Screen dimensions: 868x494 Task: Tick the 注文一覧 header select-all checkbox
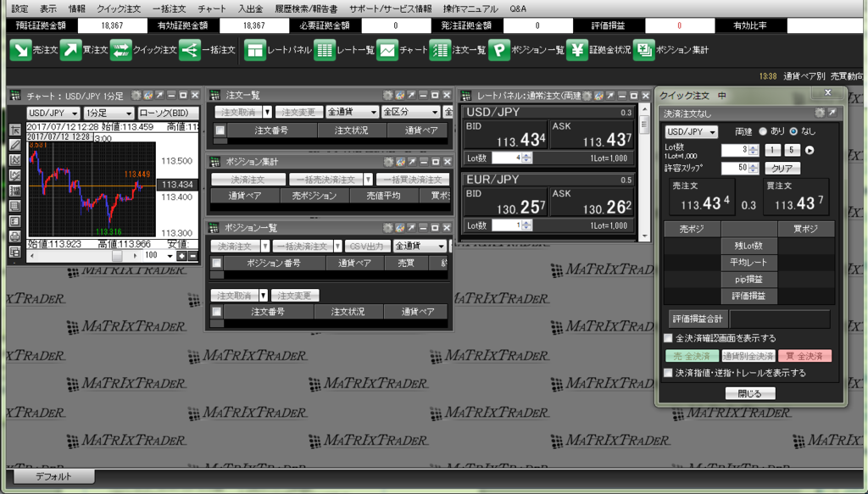point(220,130)
